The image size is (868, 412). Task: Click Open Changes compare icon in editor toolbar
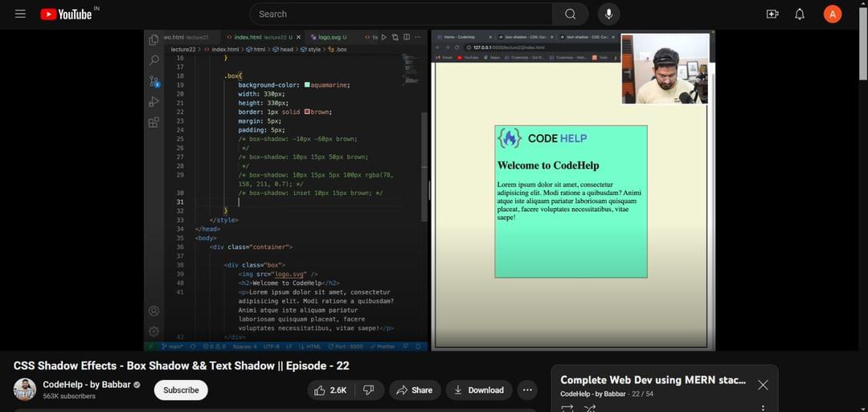click(x=395, y=37)
